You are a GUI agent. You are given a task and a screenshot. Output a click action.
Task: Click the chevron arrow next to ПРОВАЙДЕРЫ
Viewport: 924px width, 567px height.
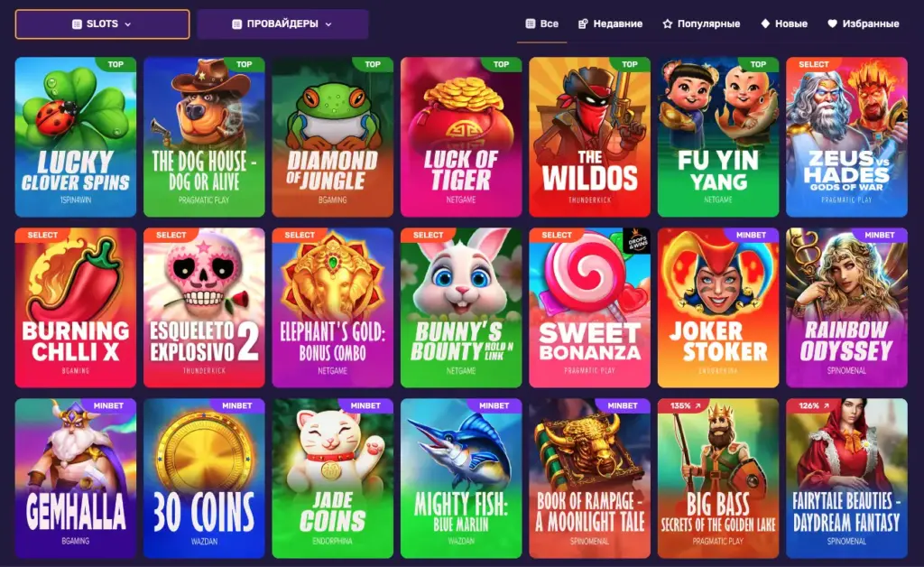click(x=328, y=24)
